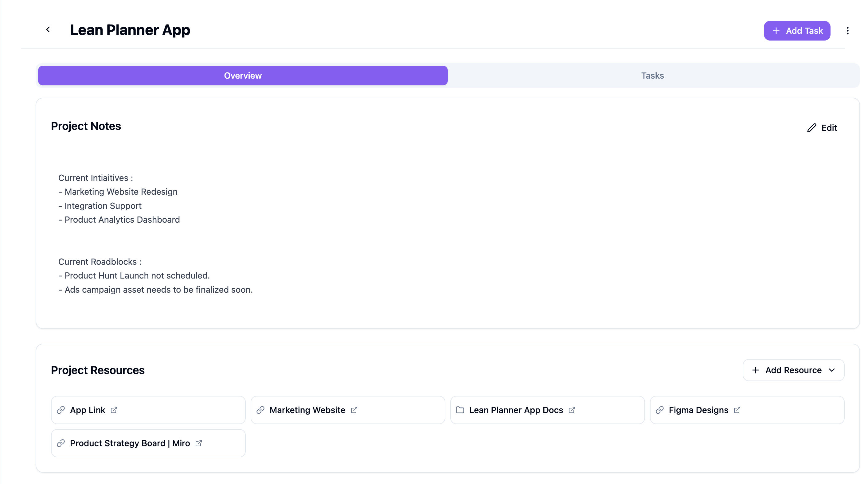
Task: Edit the Project Notes
Action: click(822, 128)
